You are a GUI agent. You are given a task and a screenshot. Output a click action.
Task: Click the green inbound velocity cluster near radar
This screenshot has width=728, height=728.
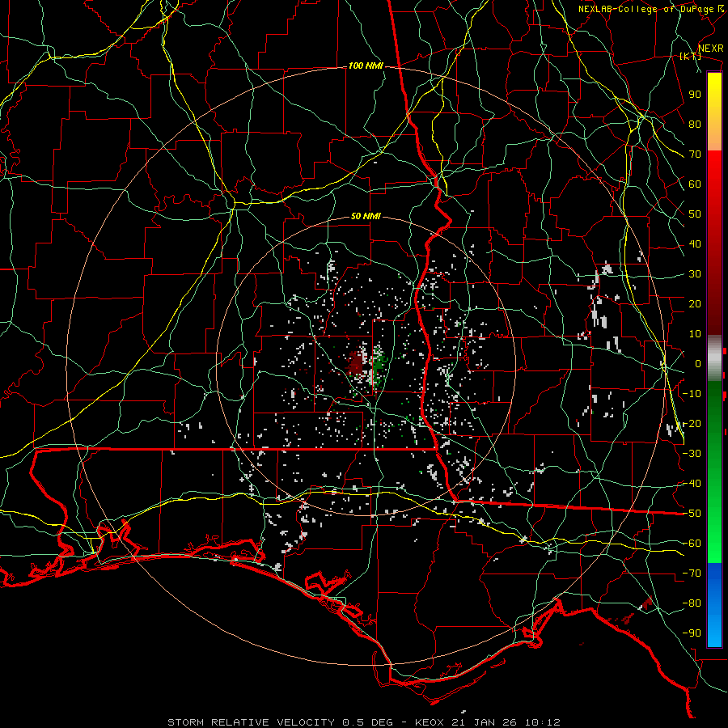379,362
